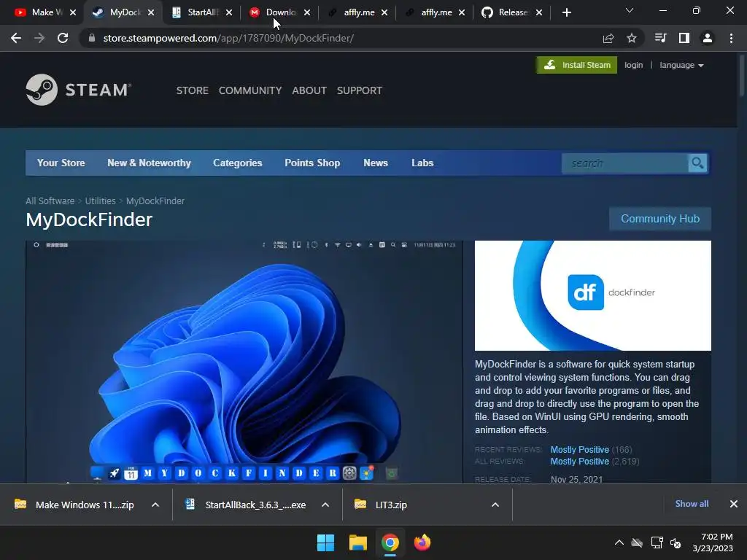Screen dimensions: 747x560
Task: Expand options for Make Windows 11 zip download
Action: pos(155,505)
